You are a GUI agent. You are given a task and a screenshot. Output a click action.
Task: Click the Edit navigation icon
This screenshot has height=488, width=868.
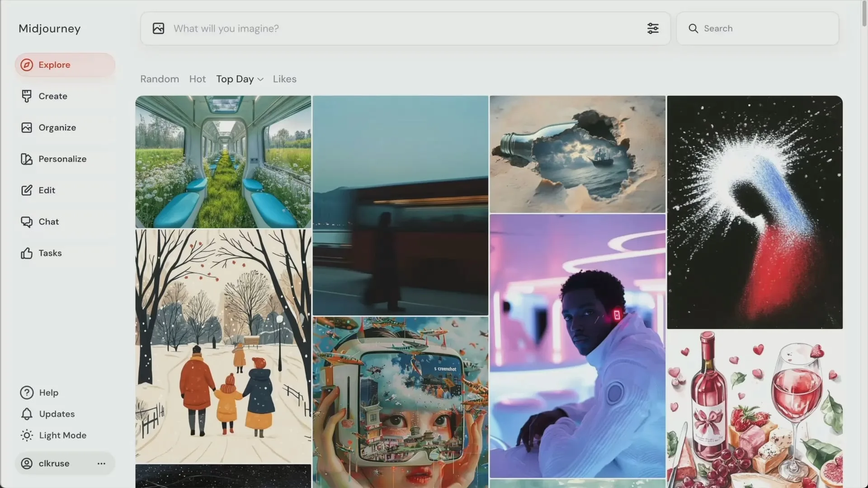26,191
